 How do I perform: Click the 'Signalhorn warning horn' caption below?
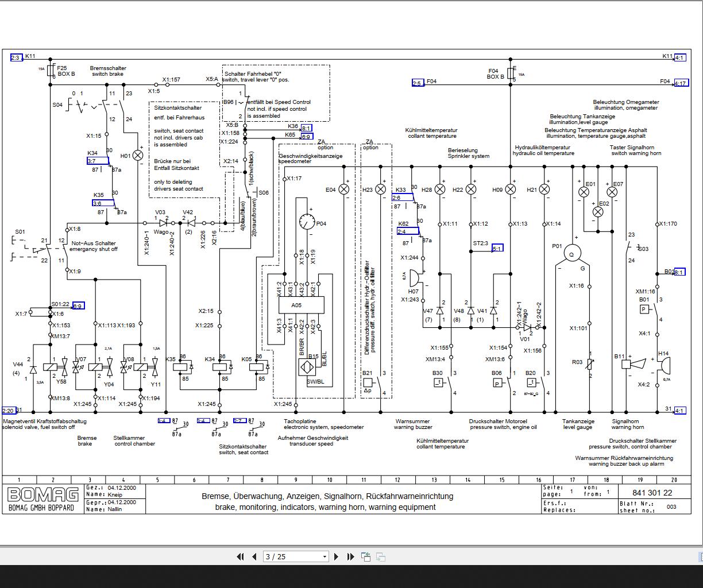(x=628, y=424)
